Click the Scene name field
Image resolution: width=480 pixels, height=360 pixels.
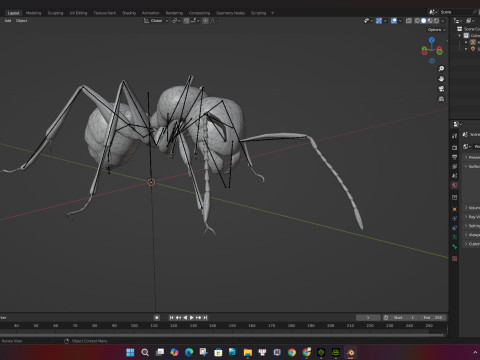click(455, 12)
